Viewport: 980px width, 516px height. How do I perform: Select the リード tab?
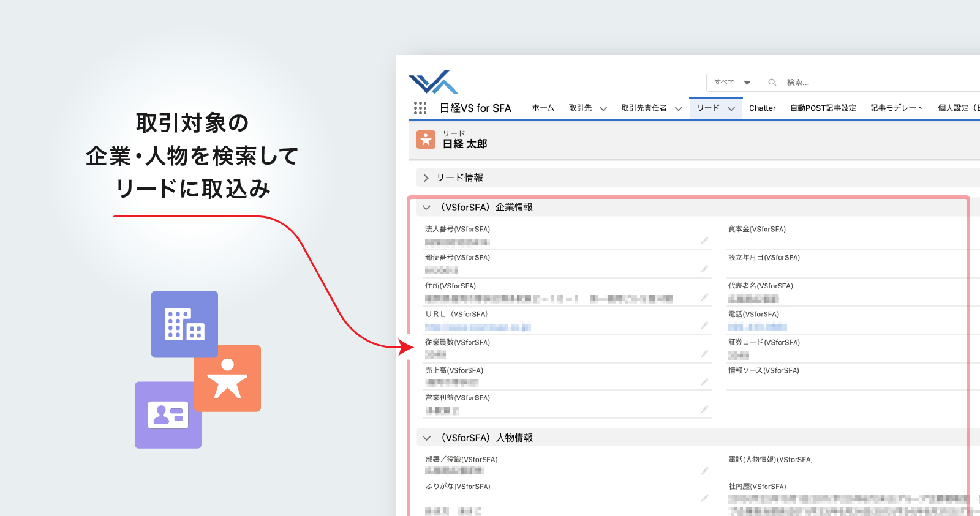[708, 108]
